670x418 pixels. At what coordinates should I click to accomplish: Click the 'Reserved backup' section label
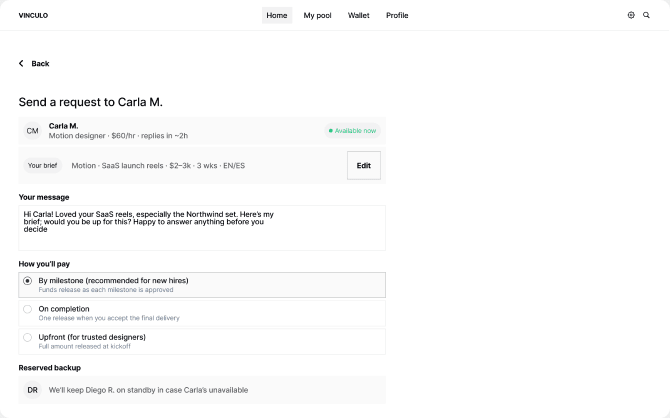point(50,368)
